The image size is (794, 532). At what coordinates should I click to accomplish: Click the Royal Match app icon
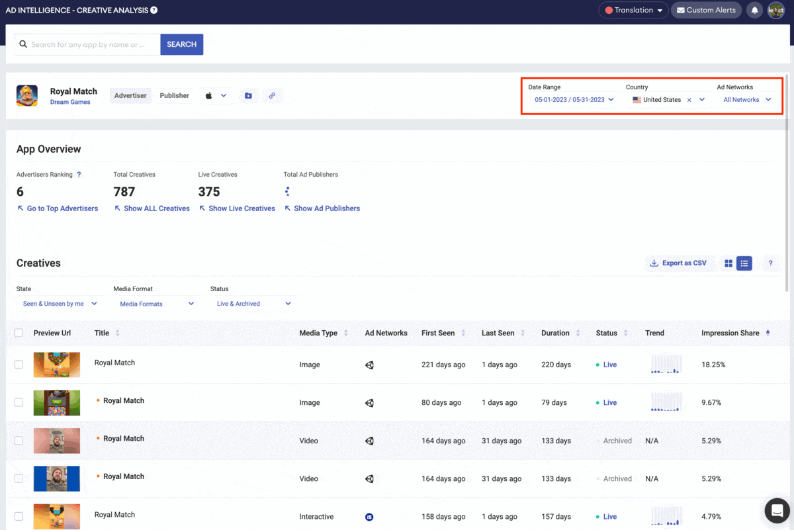click(27, 96)
